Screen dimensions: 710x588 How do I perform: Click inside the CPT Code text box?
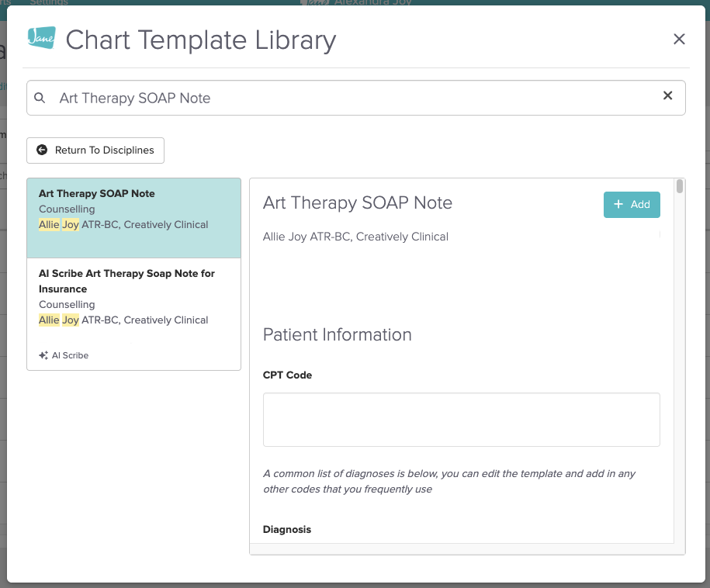coord(462,420)
